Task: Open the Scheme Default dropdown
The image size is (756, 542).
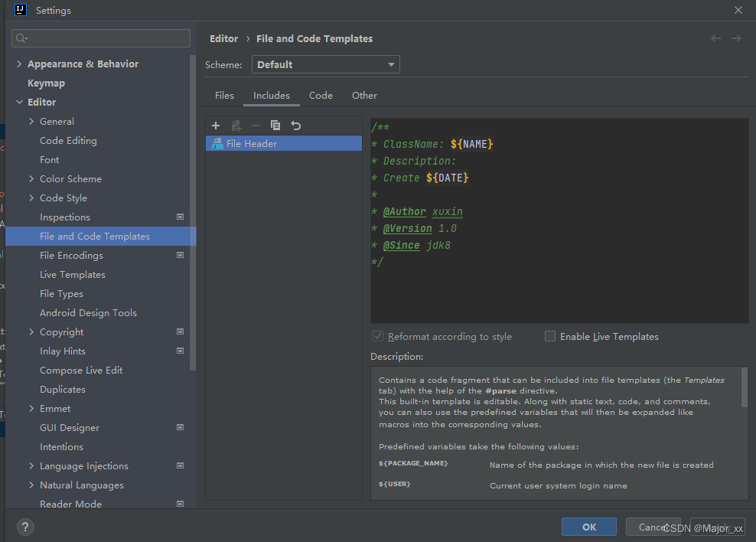Action: (325, 64)
